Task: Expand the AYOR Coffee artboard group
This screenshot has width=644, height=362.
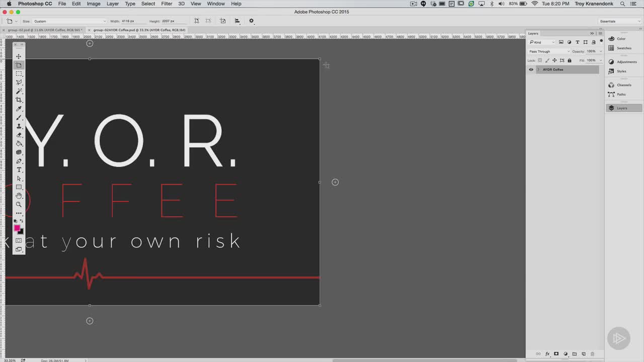Action: 538,69
